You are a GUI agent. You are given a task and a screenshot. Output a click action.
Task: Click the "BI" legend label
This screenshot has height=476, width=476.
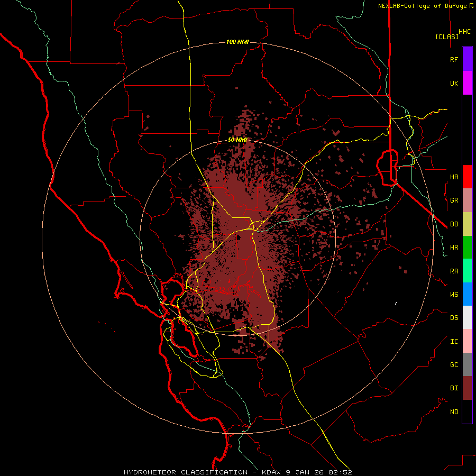click(454, 388)
